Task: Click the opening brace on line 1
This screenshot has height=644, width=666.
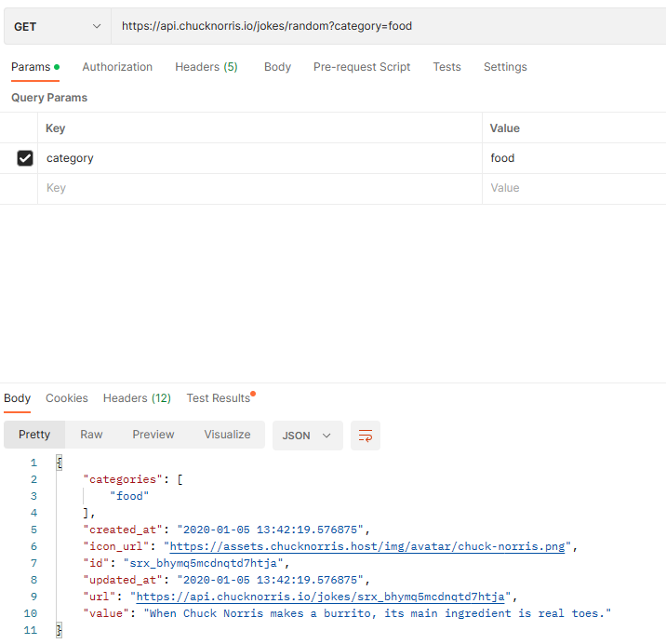Action: point(60,463)
